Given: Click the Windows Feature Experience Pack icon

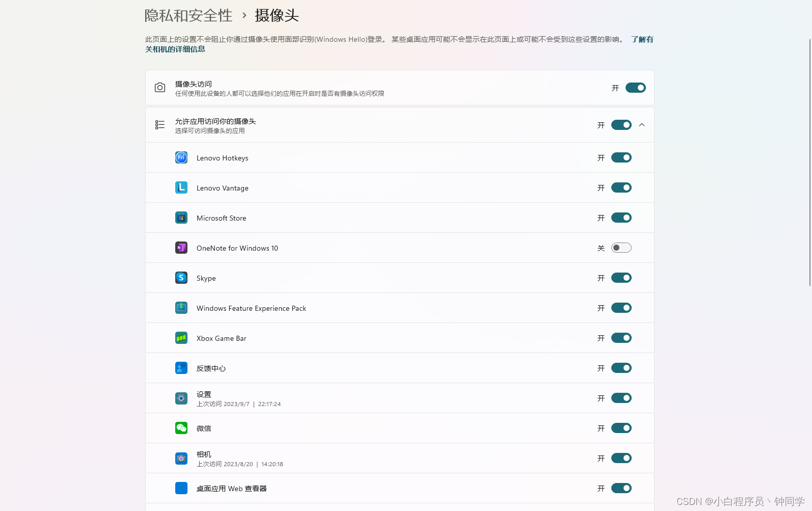Looking at the screenshot, I should [181, 308].
